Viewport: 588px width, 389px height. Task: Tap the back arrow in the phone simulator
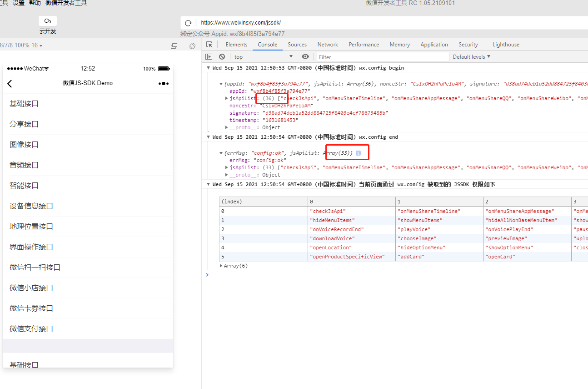[10, 84]
